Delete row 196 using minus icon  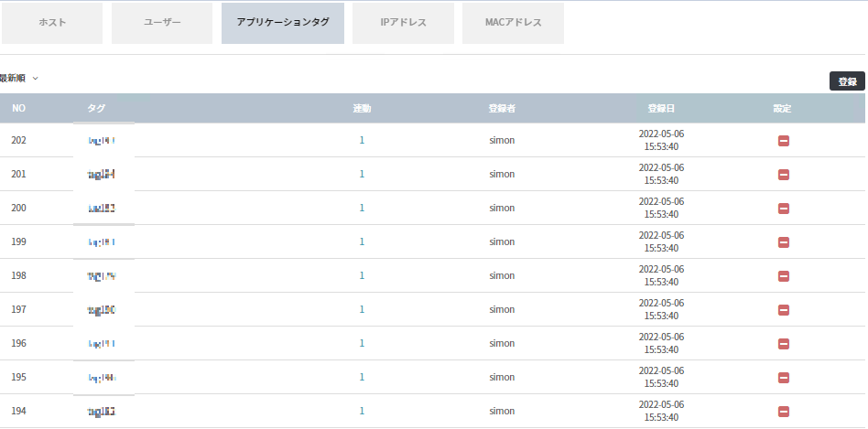[783, 343]
